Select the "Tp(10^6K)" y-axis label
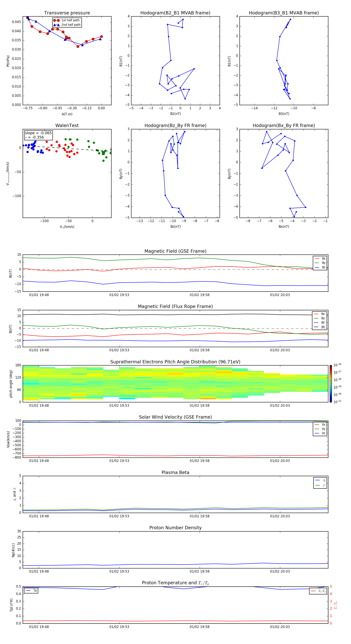 pyautogui.click(x=11, y=605)
